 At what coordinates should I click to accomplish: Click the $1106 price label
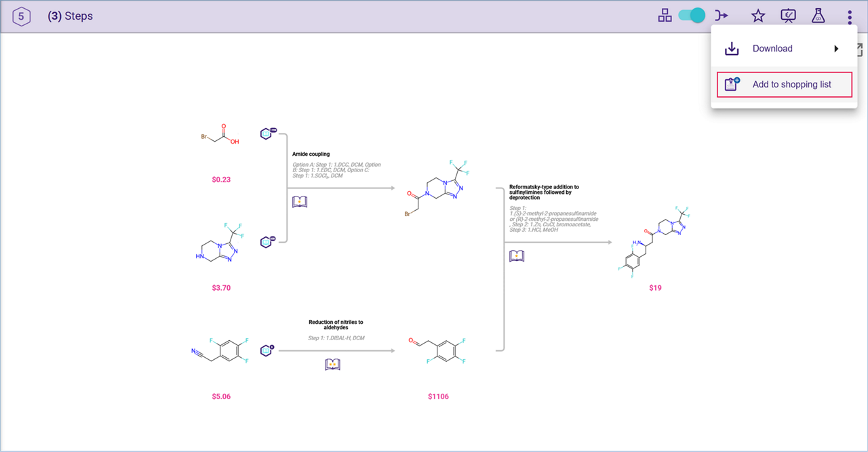[x=438, y=396]
